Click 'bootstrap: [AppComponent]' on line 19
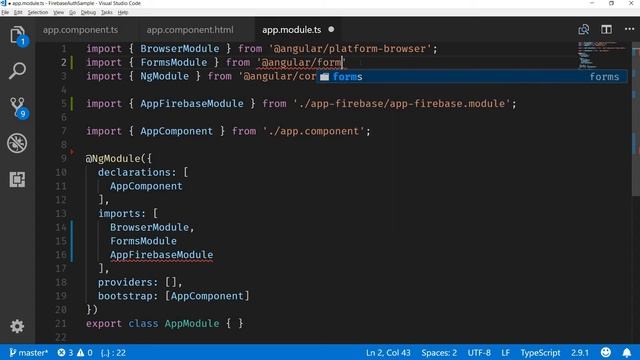This screenshot has height=360, width=640. point(173,296)
